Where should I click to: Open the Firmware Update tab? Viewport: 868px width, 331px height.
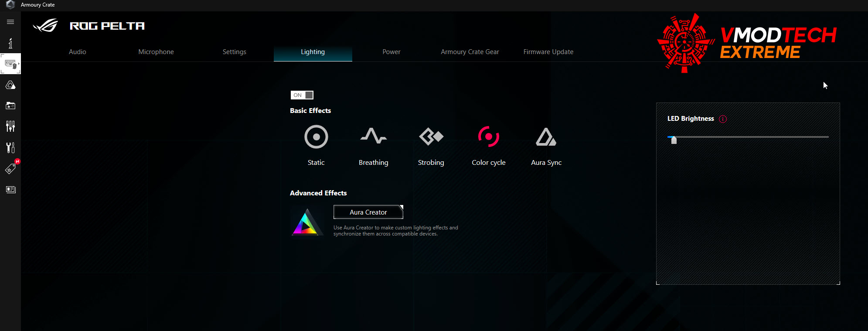click(x=548, y=52)
